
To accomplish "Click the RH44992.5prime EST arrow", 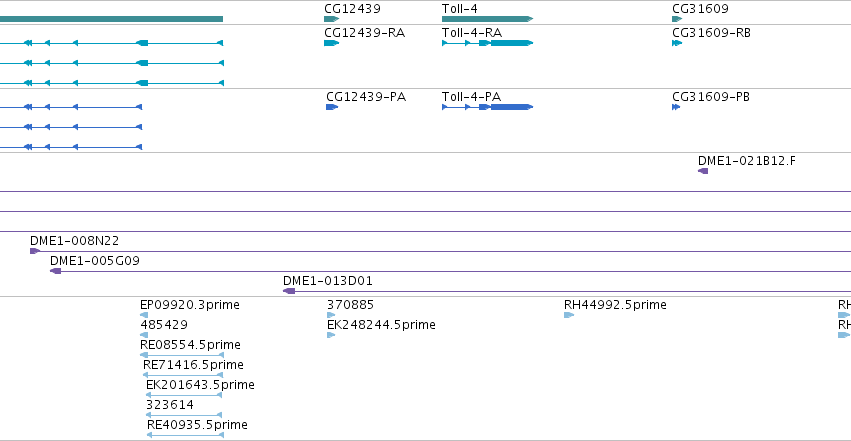I will (569, 315).
